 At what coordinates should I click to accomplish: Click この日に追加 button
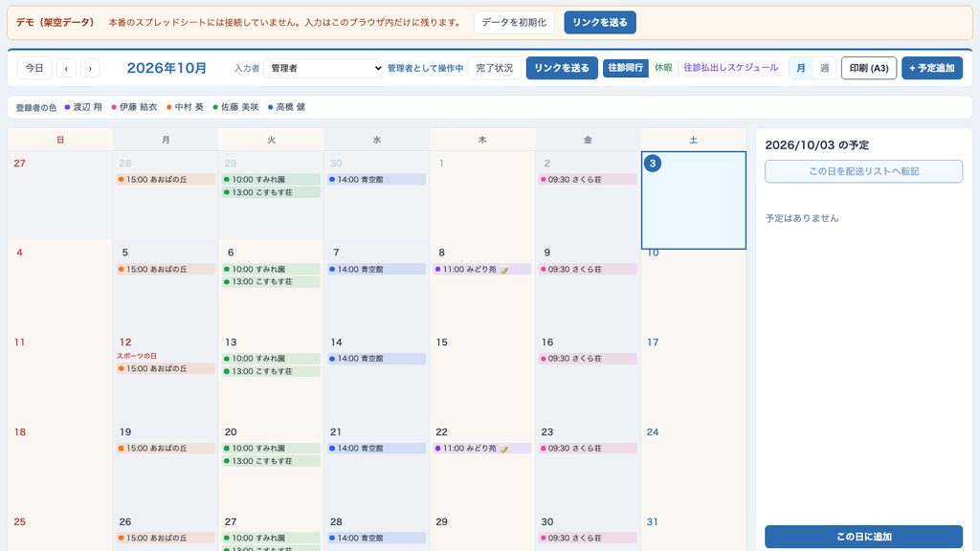point(864,537)
